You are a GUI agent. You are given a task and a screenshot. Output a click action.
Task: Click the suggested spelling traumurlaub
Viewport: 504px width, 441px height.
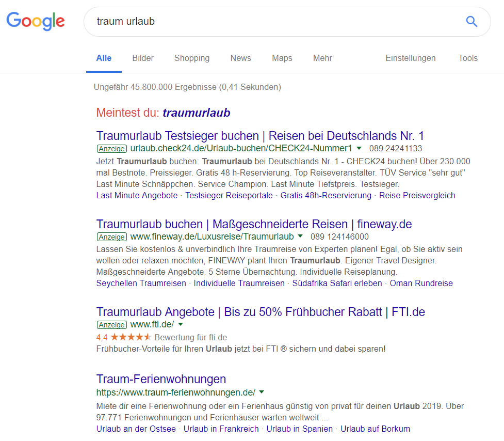197,113
